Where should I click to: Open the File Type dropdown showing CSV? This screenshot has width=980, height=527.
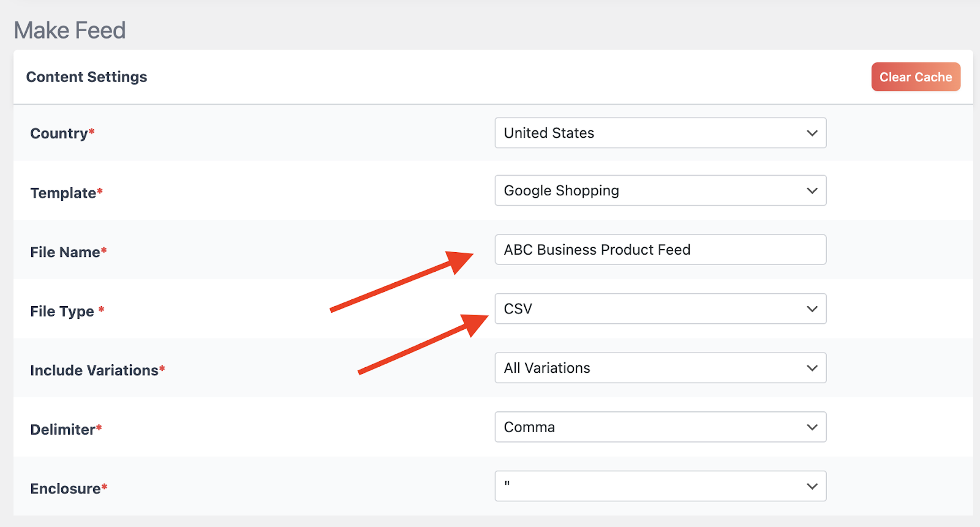pos(660,308)
